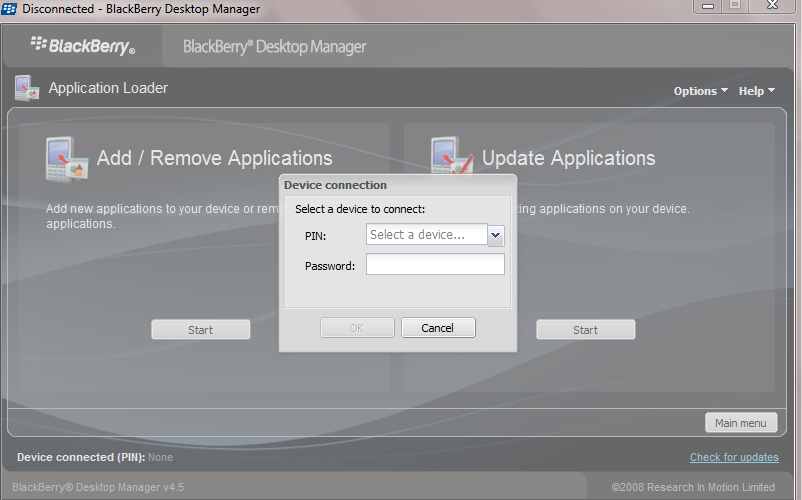Screen dimensions: 802x500
Task: Click the BlackBerry title bar app icon
Action: click(9, 9)
